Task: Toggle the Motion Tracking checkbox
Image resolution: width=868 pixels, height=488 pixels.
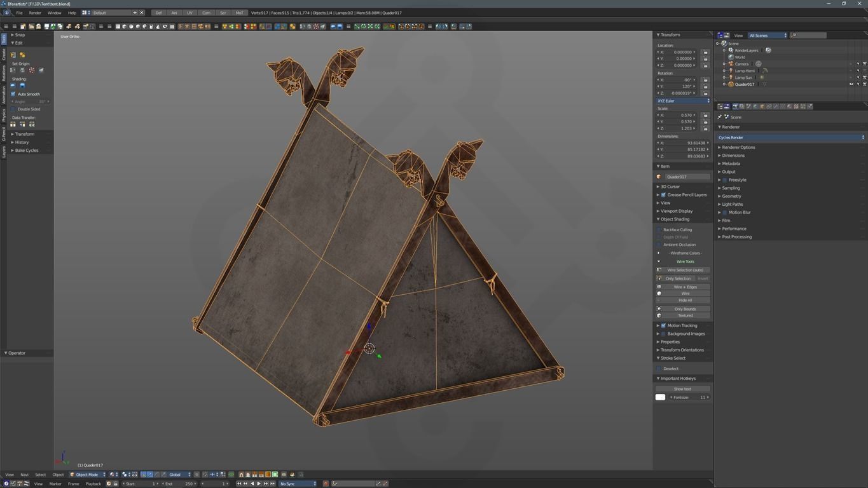Action: point(663,325)
